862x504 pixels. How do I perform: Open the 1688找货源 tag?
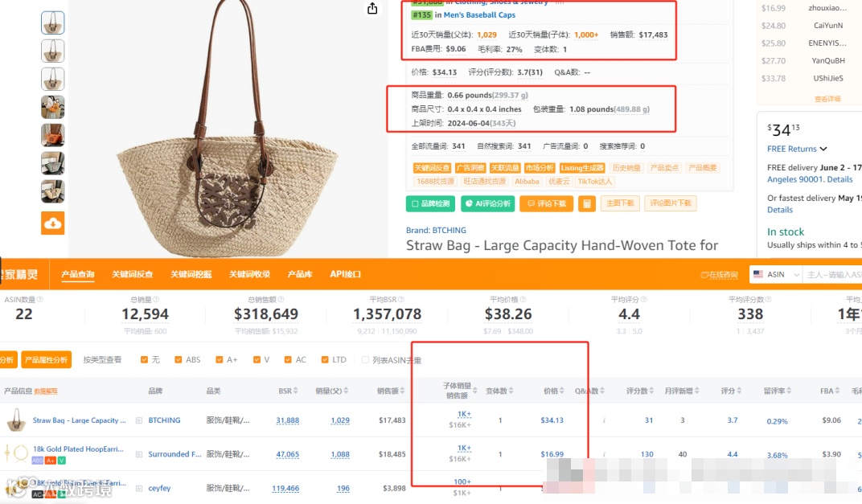point(435,182)
